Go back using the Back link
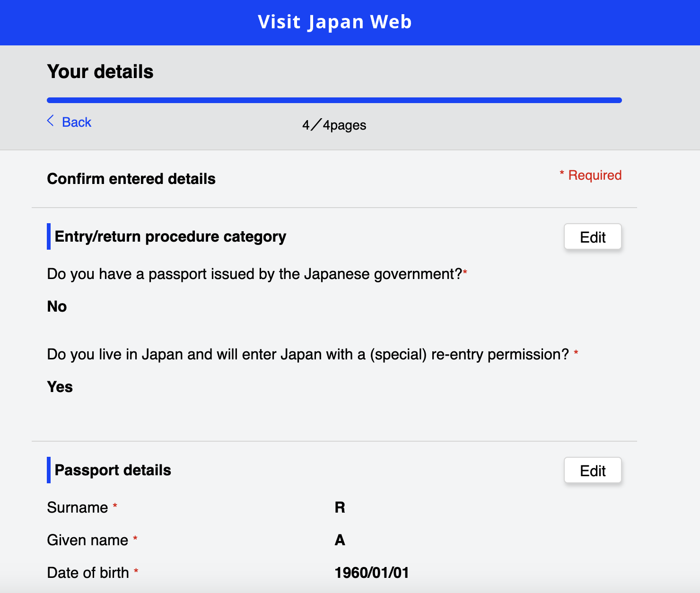This screenshot has height=593, width=700. (x=76, y=122)
